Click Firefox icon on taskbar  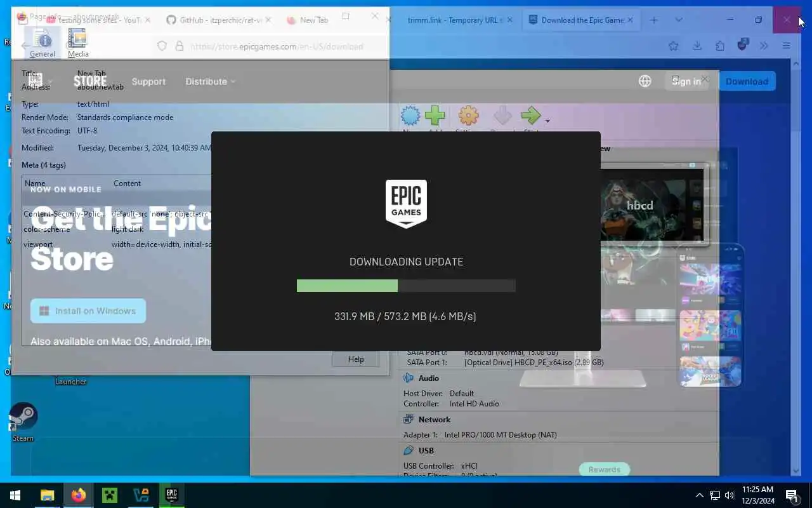tap(79, 495)
